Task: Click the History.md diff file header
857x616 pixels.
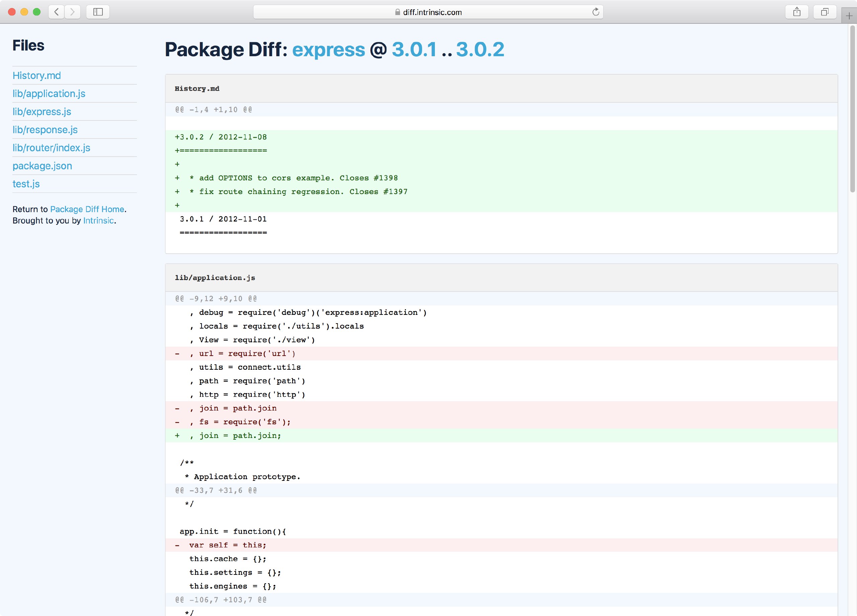Action: point(501,89)
